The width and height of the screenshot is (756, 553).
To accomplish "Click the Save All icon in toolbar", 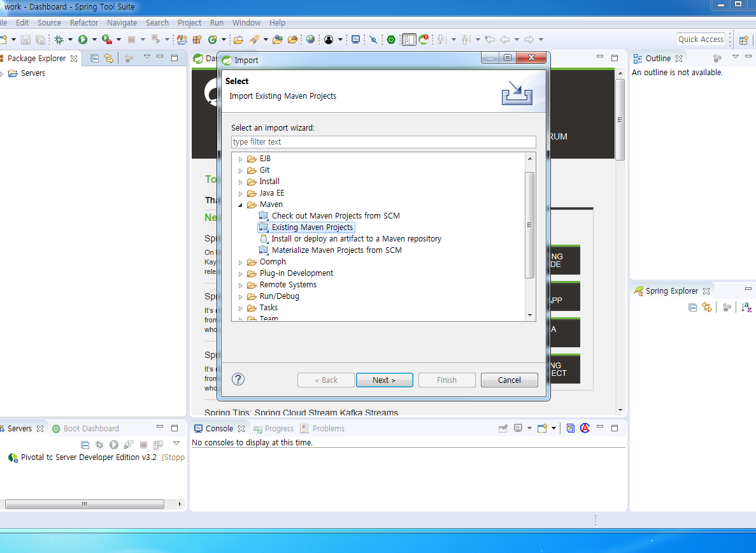I will pos(41,39).
